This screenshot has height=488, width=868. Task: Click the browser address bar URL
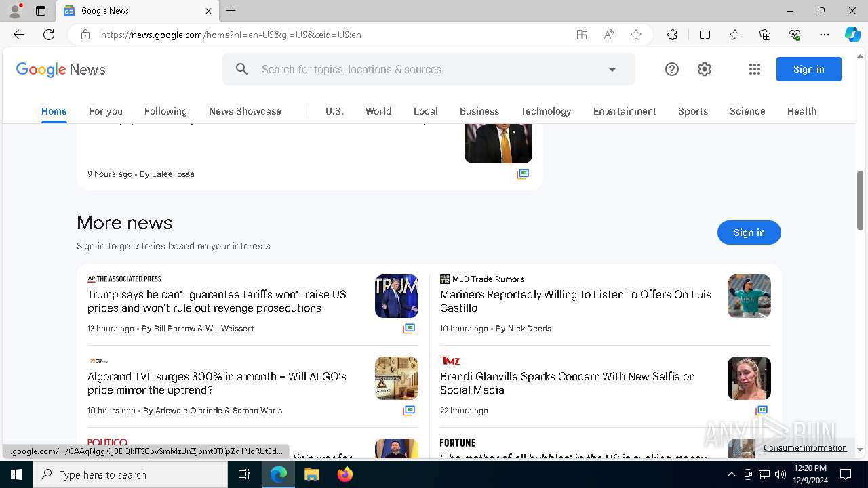coord(231,35)
